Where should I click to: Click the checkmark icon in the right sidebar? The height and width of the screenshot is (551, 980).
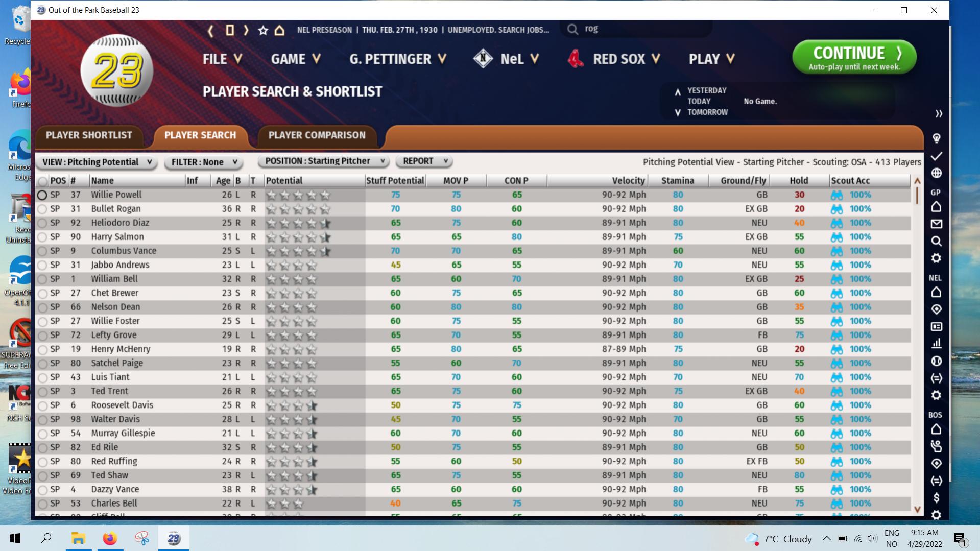point(937,156)
